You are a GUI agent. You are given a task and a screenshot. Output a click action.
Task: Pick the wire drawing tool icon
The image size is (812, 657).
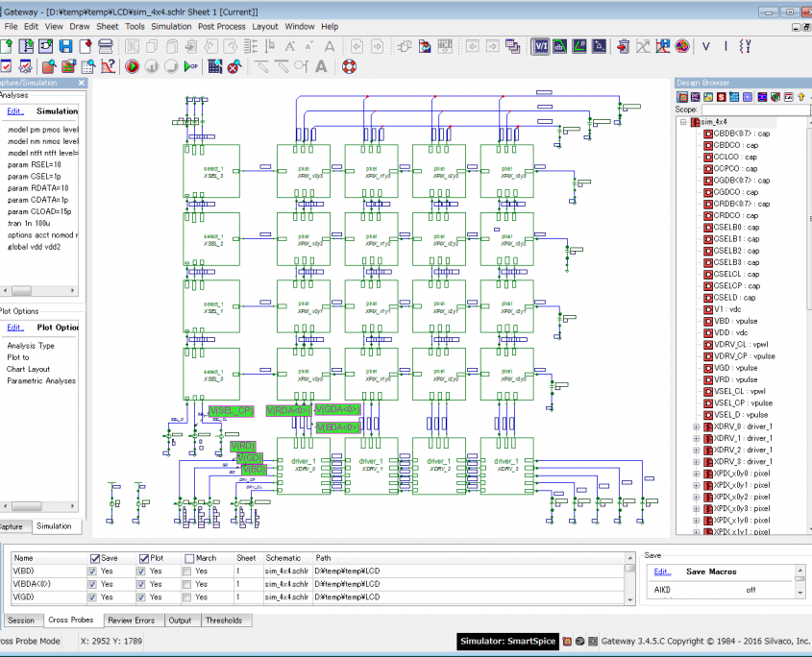point(261,65)
